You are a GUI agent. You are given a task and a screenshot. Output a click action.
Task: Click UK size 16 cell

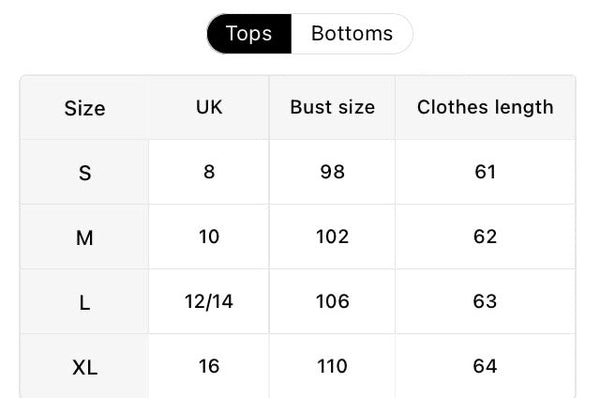209,366
